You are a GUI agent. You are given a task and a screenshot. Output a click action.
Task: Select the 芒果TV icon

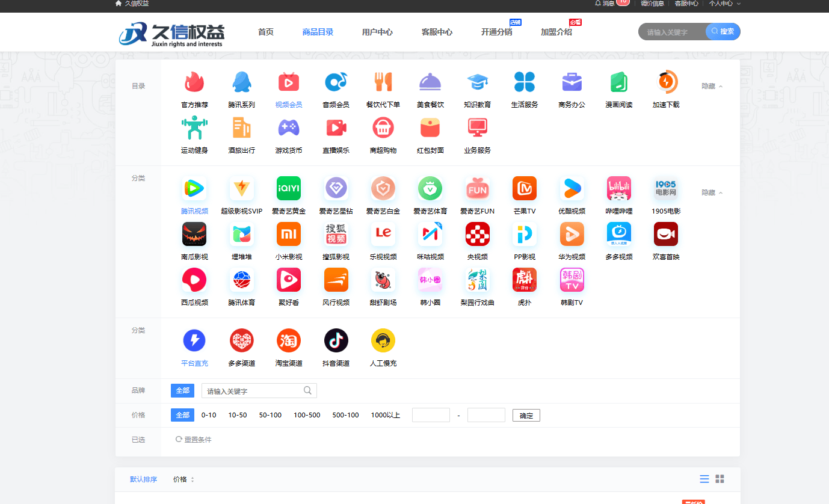[524, 189]
